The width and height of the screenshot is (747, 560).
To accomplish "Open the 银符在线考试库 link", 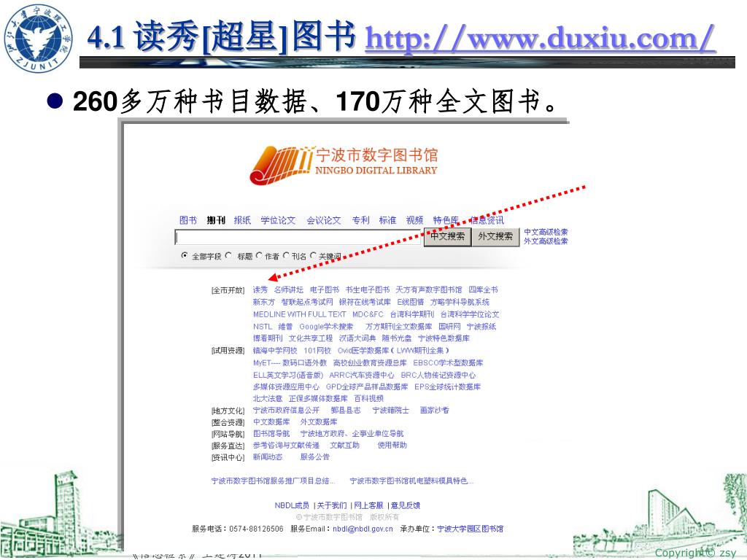I will click(365, 302).
